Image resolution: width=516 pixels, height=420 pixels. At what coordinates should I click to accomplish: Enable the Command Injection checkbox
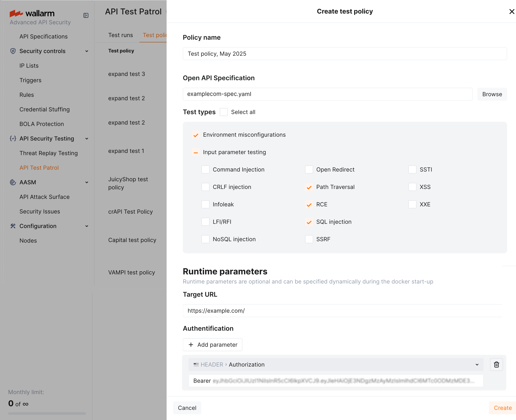(x=205, y=169)
